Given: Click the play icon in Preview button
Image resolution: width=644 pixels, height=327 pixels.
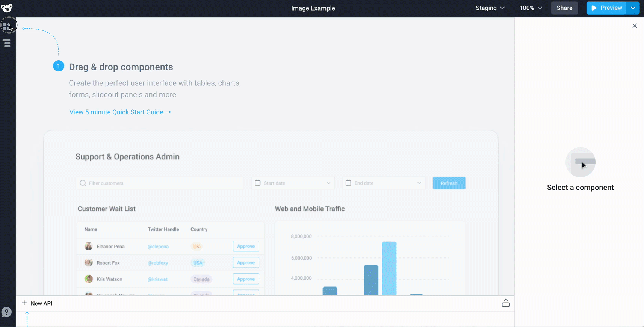Looking at the screenshot, I should [x=594, y=8].
